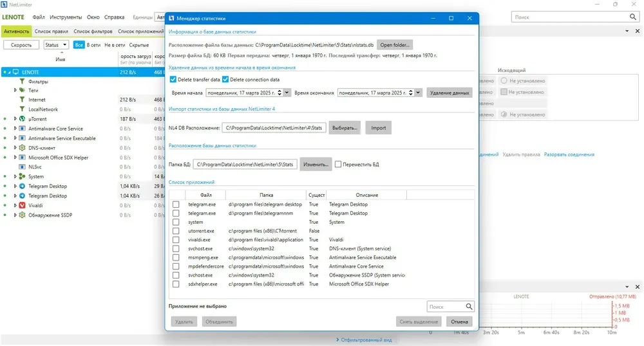Expand the Antimalware Core Service tree node
This screenshot has height=346, width=644.
click(15, 129)
